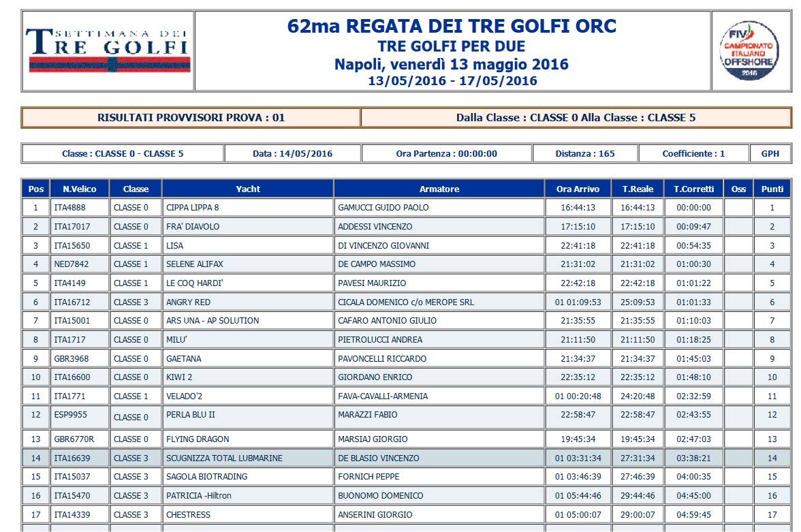The image size is (801, 532).
Task: Click owner ADDESSI VINCENZO
Action: (375, 226)
